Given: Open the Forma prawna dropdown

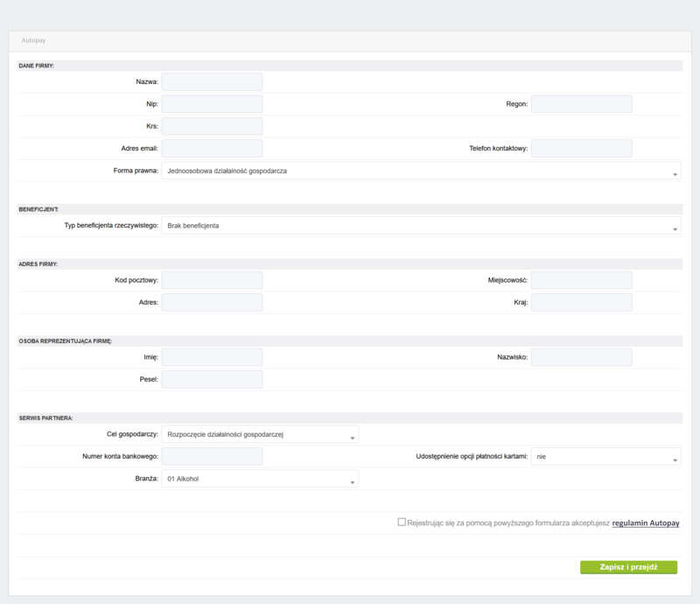Looking at the screenshot, I should (421, 171).
